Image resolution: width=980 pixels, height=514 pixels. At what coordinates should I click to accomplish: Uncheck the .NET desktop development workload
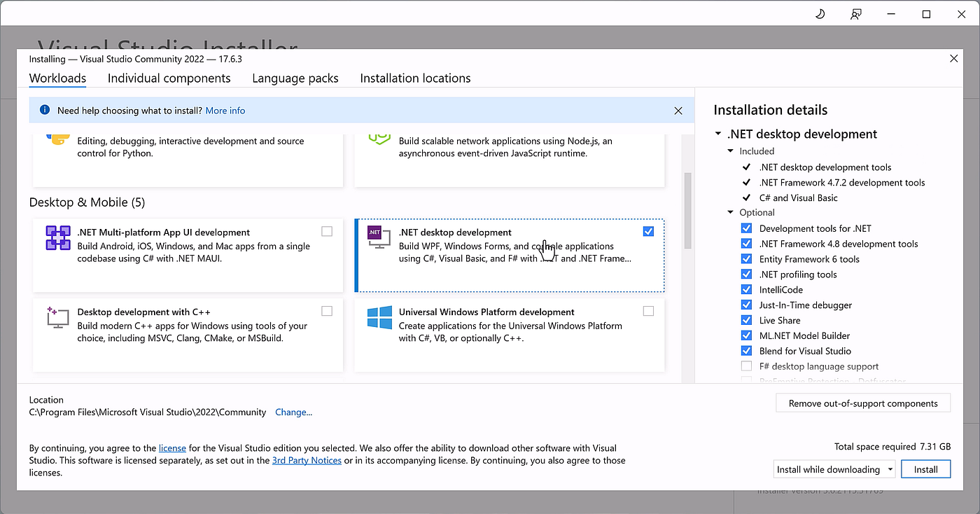pyautogui.click(x=648, y=231)
